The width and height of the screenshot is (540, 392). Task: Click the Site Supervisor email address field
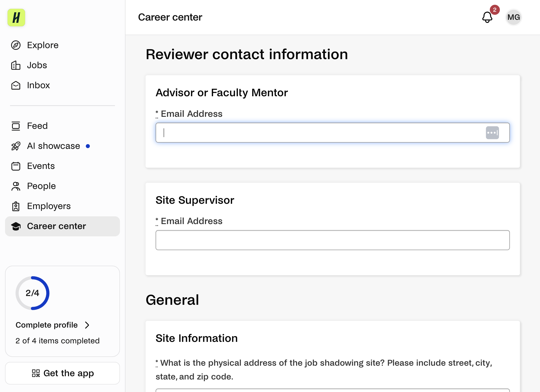pyautogui.click(x=332, y=240)
